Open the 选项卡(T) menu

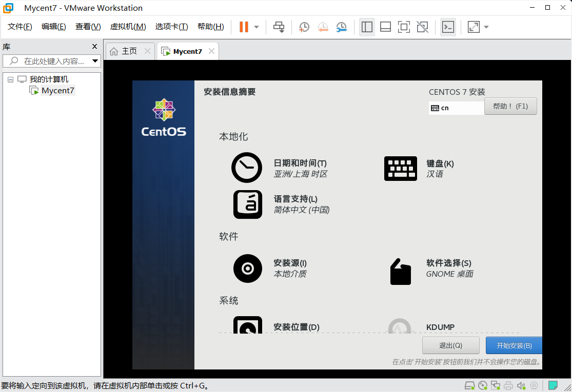pyautogui.click(x=171, y=27)
